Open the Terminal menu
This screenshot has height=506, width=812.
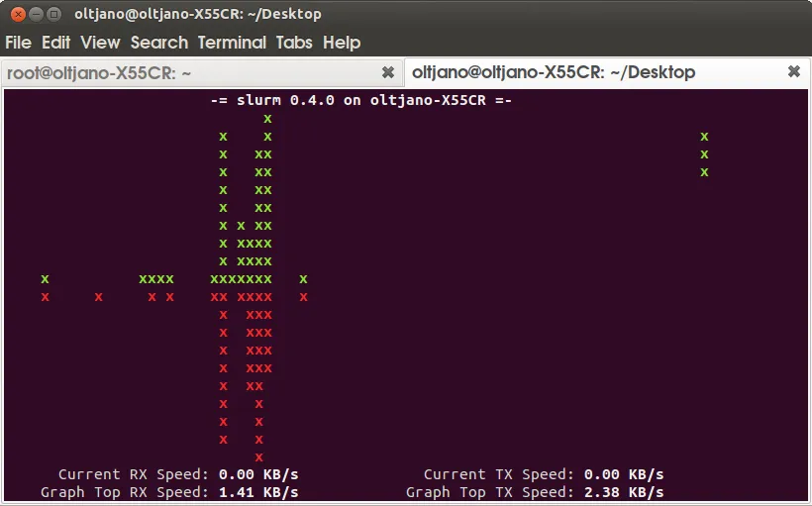coord(232,43)
